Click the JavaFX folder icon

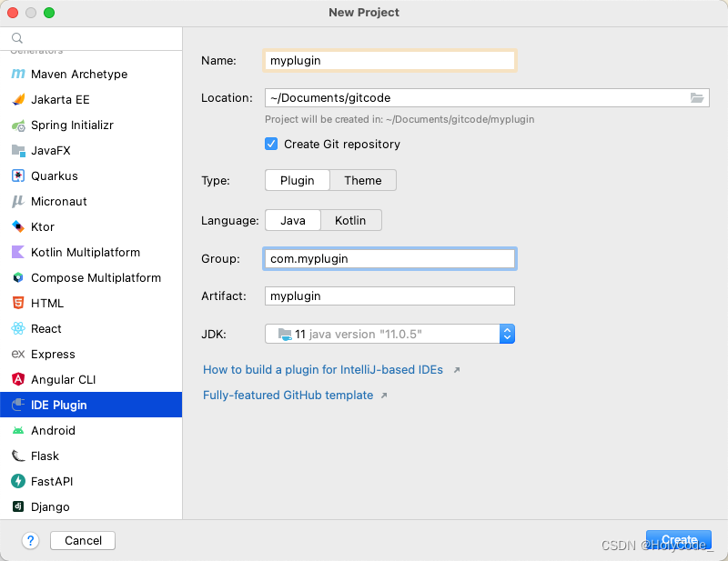18,150
